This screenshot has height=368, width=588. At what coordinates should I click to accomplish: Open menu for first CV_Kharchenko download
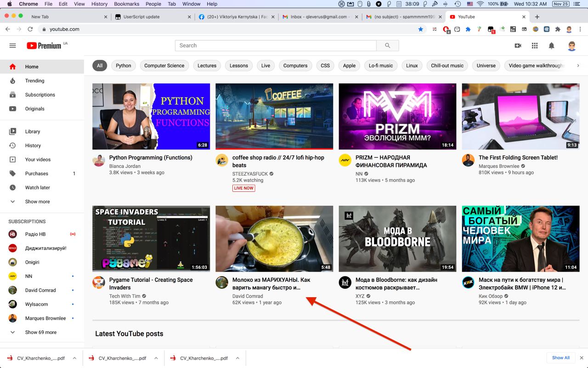74,358
